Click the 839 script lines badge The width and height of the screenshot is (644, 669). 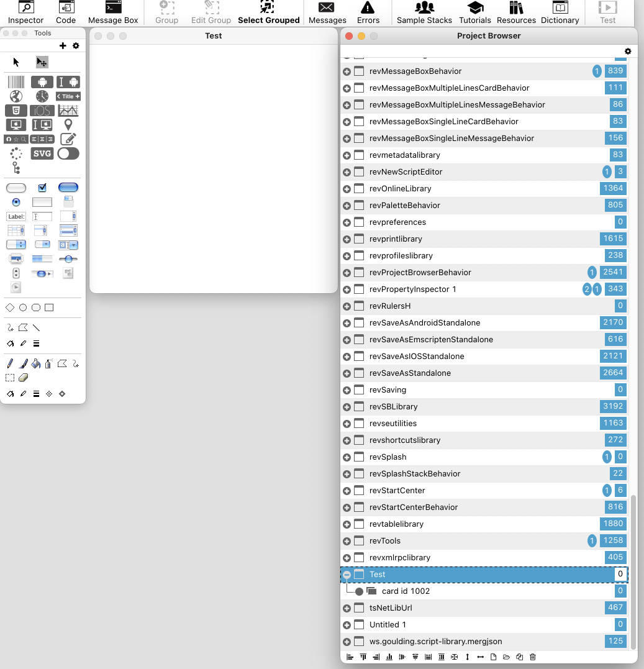[615, 71]
